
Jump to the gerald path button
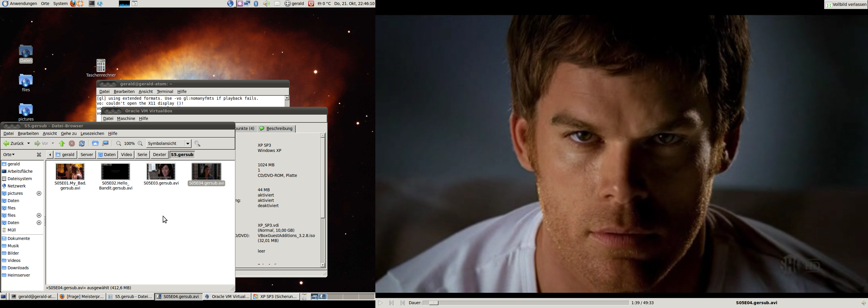click(x=66, y=155)
